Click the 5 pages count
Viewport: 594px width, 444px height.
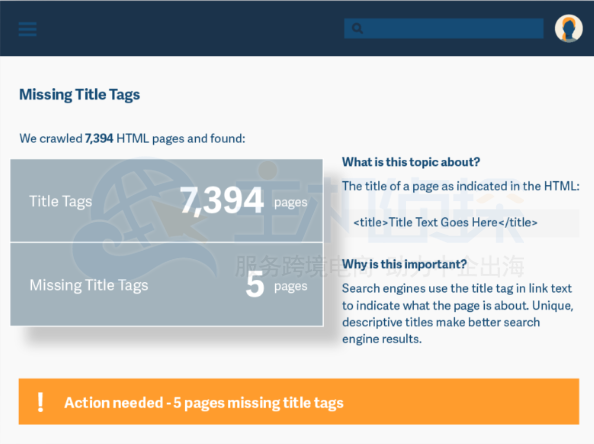255,285
